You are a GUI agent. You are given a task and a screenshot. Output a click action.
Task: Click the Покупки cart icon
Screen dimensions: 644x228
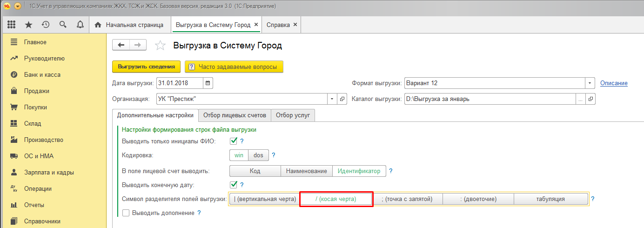pyautogui.click(x=13, y=107)
